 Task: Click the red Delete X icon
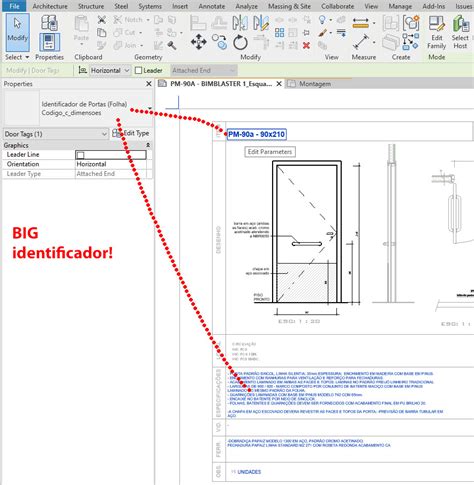pyautogui.click(x=306, y=45)
